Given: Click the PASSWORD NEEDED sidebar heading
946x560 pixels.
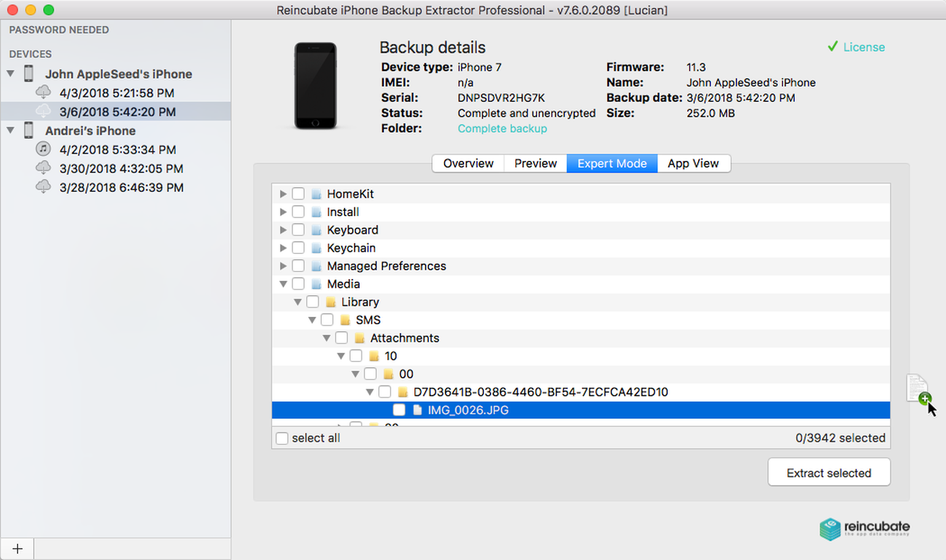Looking at the screenshot, I should tap(59, 30).
